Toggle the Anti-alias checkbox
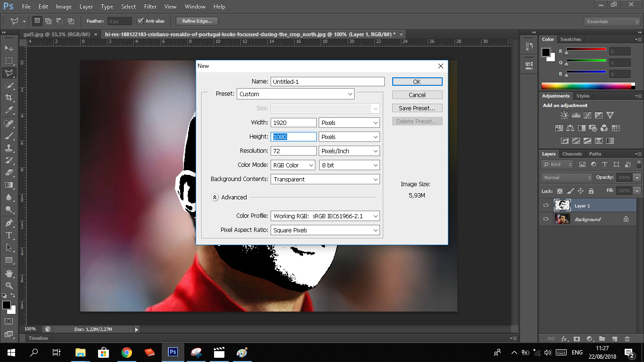Image resolution: width=644 pixels, height=362 pixels. coord(140,21)
